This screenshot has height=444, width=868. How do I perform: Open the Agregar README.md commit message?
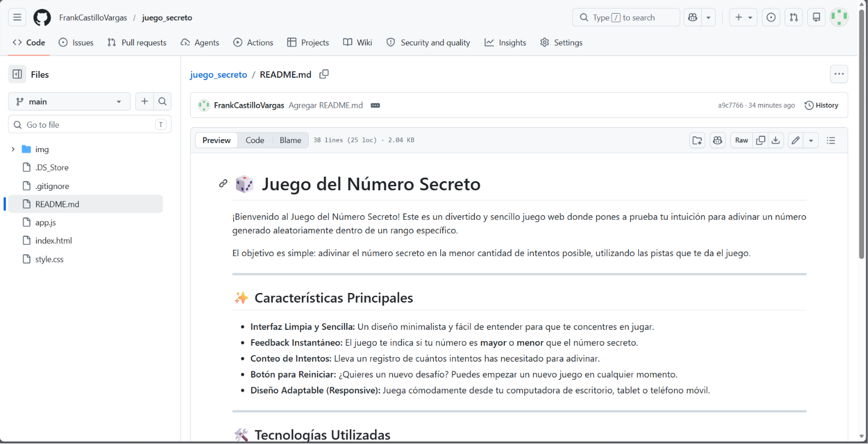326,105
